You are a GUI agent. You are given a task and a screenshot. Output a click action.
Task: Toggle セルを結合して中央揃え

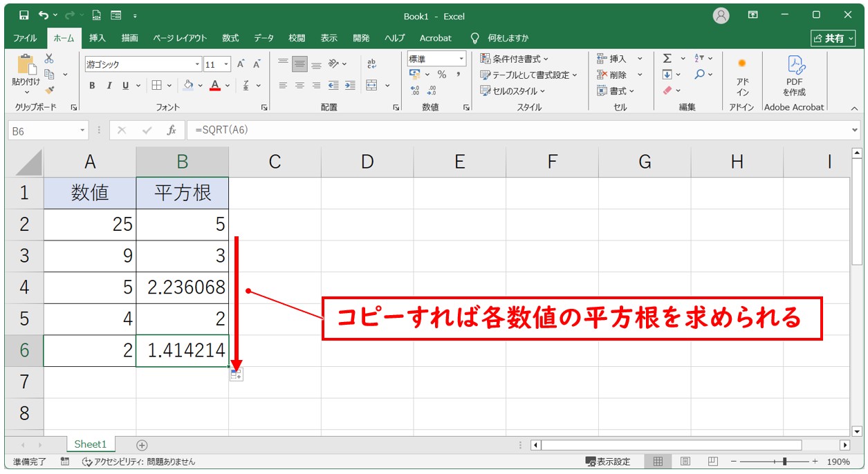tap(372, 85)
